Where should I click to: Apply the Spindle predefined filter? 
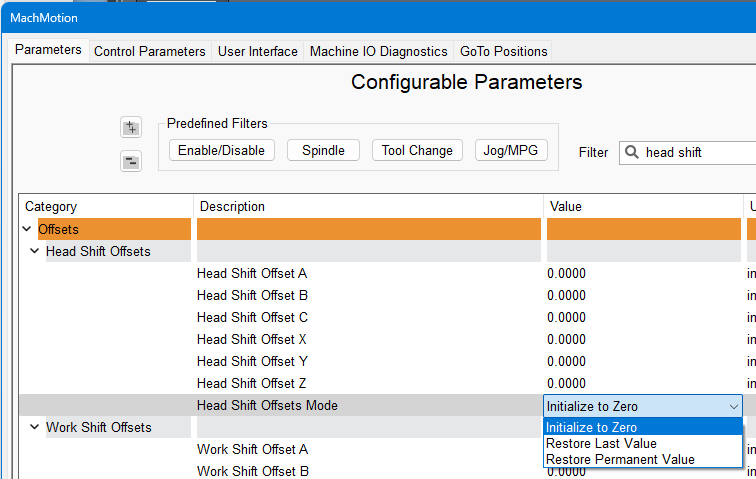point(323,150)
